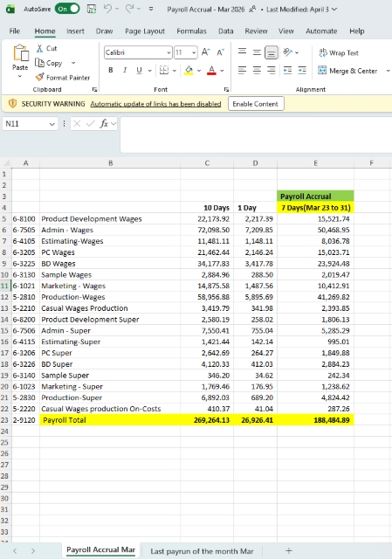Click the Select All corner triangle
Viewport: 392px width, 559px height.
(6, 163)
